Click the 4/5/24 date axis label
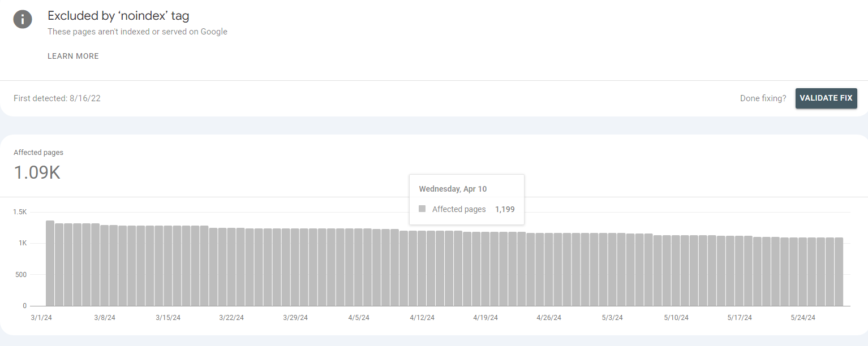868x346 pixels. point(359,318)
